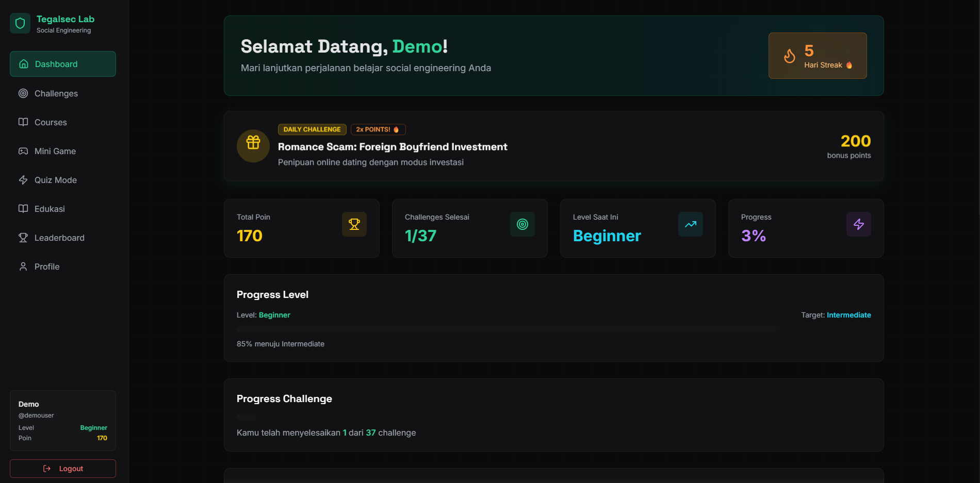Image resolution: width=980 pixels, height=483 pixels.
Task: Click the lightning bolt icon in Progress card
Action: (858, 224)
